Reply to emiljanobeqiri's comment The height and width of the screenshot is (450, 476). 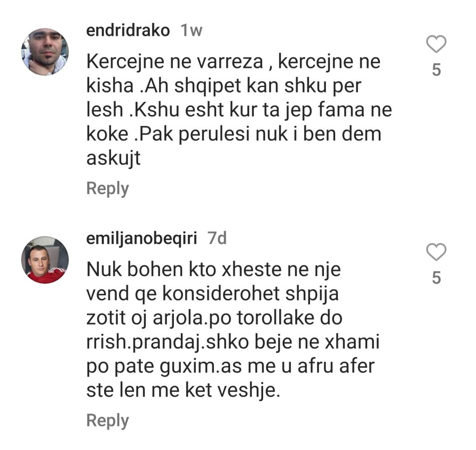point(107,420)
